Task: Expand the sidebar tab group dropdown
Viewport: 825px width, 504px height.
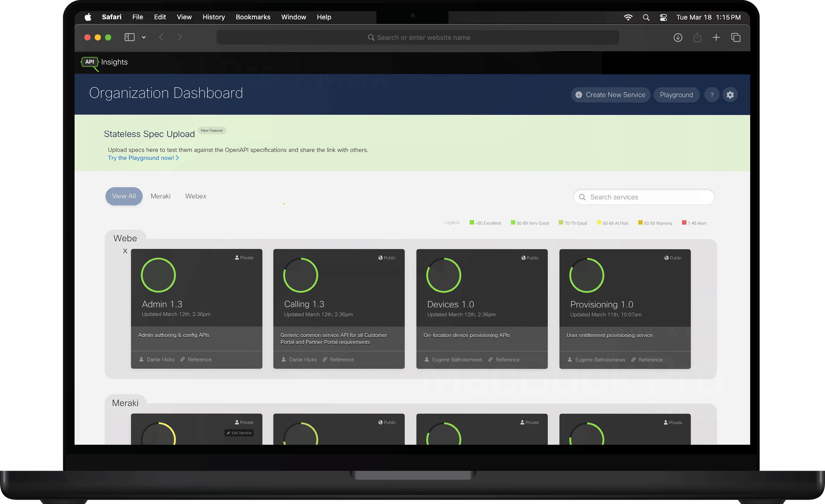Action: point(144,38)
